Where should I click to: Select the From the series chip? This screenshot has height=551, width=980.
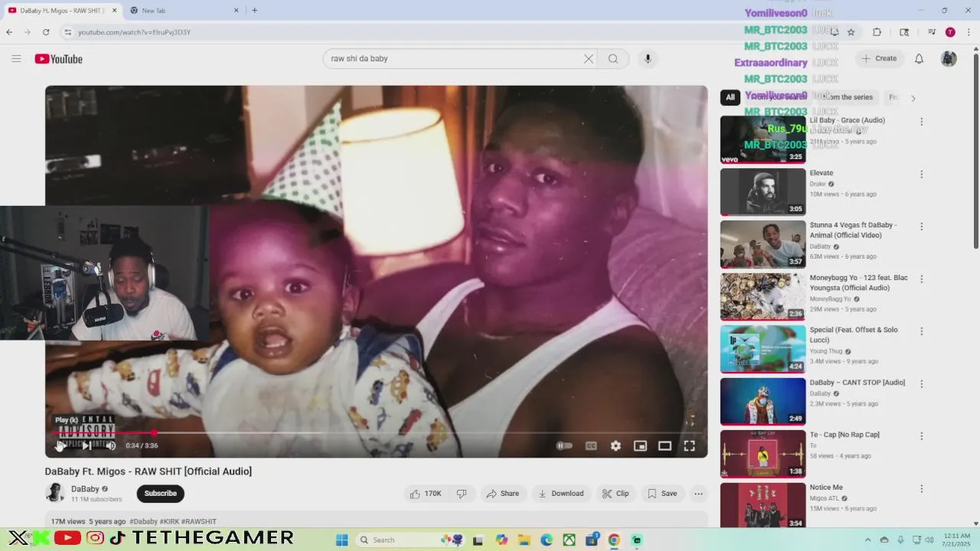click(x=847, y=97)
